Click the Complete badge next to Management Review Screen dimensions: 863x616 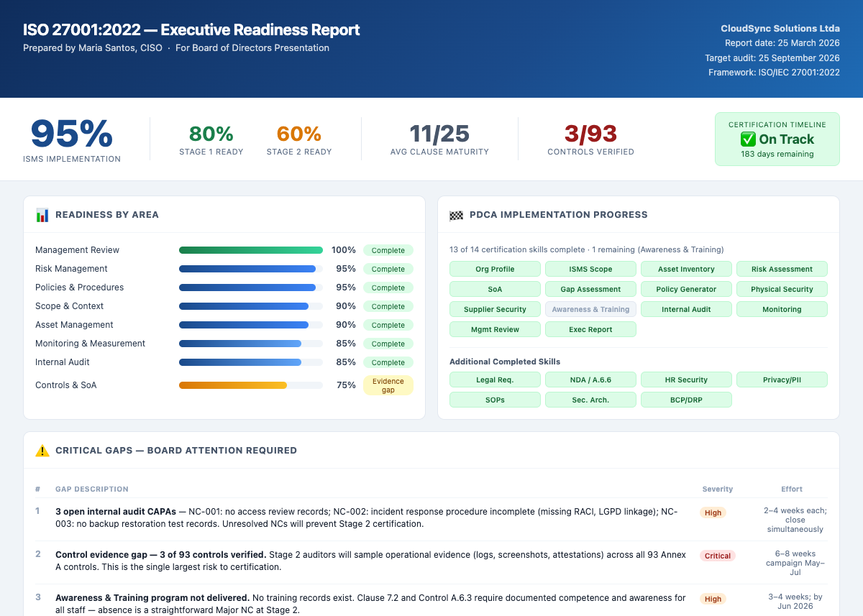coord(388,250)
